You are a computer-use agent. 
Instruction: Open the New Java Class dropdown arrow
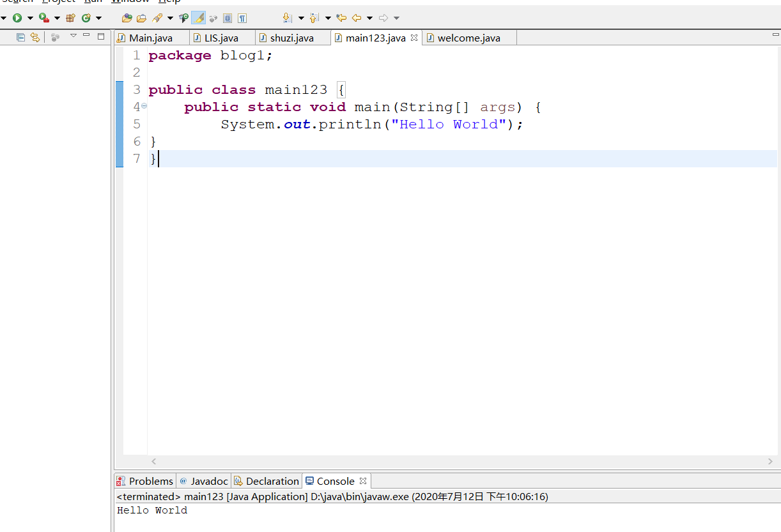click(98, 18)
